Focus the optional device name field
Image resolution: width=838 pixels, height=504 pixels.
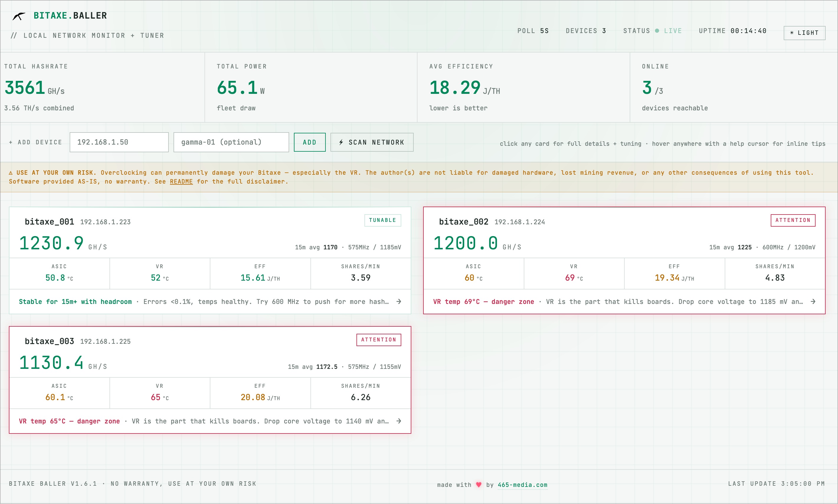pos(231,142)
